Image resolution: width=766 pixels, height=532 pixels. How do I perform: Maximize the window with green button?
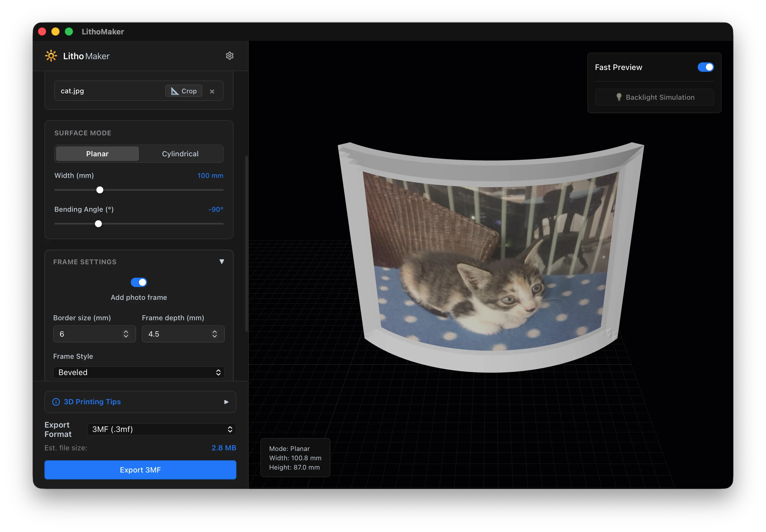click(69, 32)
